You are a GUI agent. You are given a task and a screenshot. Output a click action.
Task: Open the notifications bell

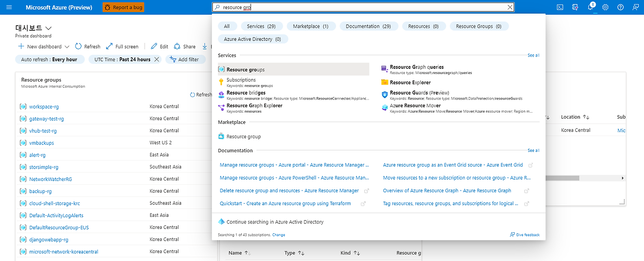pos(591,8)
